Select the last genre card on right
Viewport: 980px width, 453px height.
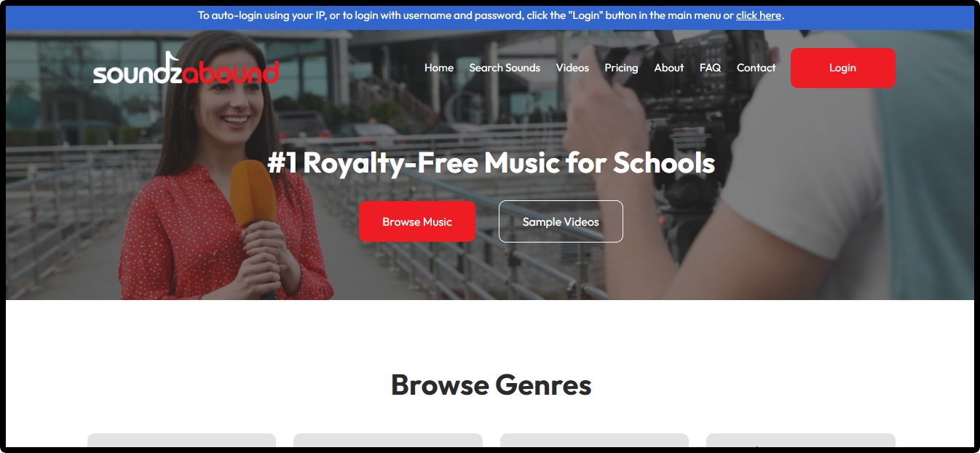pos(801,440)
